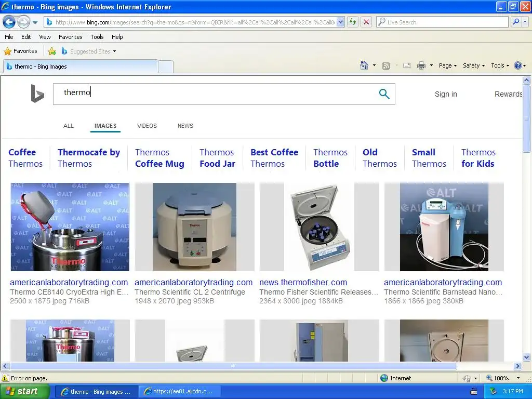The width and height of the screenshot is (532, 399).
Task: Click the RSS feeds icon
Action: coord(386,66)
